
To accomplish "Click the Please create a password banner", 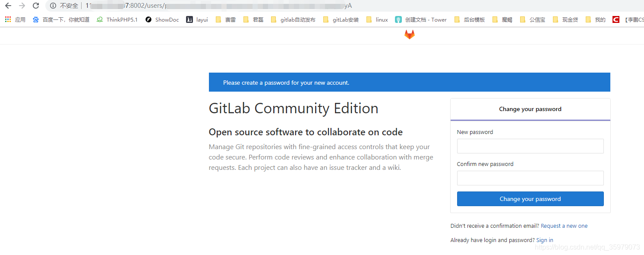I will point(409,82).
